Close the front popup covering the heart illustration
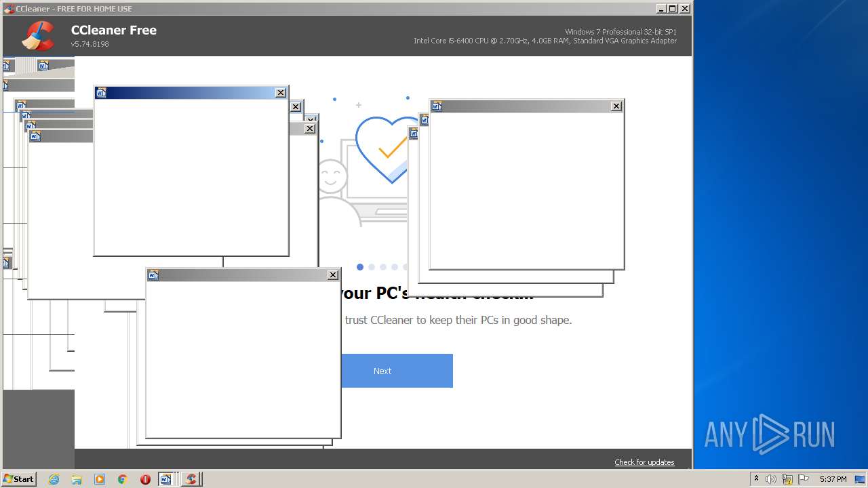Image resolution: width=868 pixels, height=488 pixels. [616, 106]
